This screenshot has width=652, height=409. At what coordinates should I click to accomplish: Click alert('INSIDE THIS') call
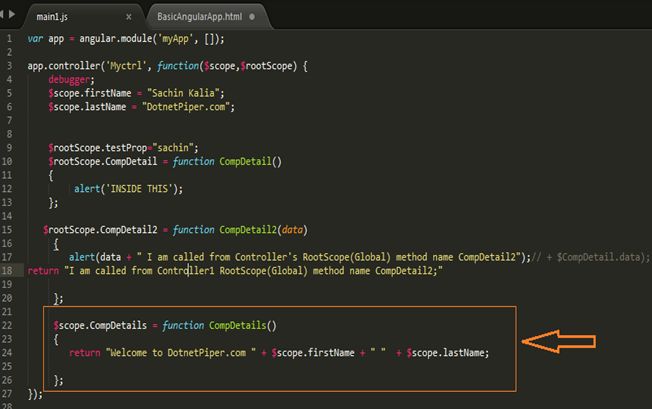click(128, 189)
